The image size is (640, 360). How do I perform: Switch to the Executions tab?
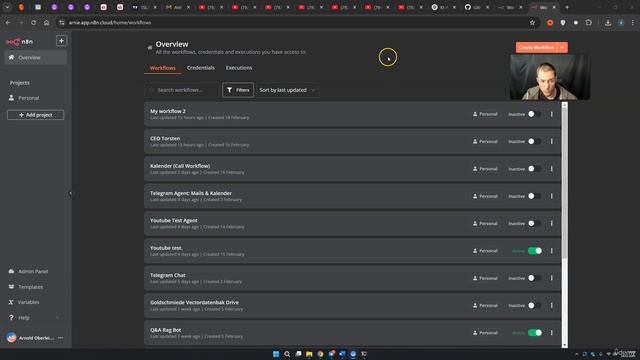(239, 68)
